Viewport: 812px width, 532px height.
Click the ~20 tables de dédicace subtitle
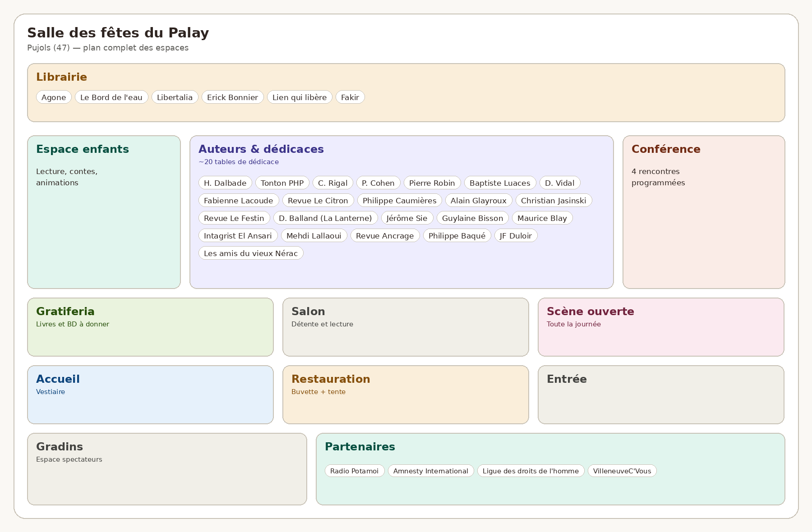click(239, 162)
